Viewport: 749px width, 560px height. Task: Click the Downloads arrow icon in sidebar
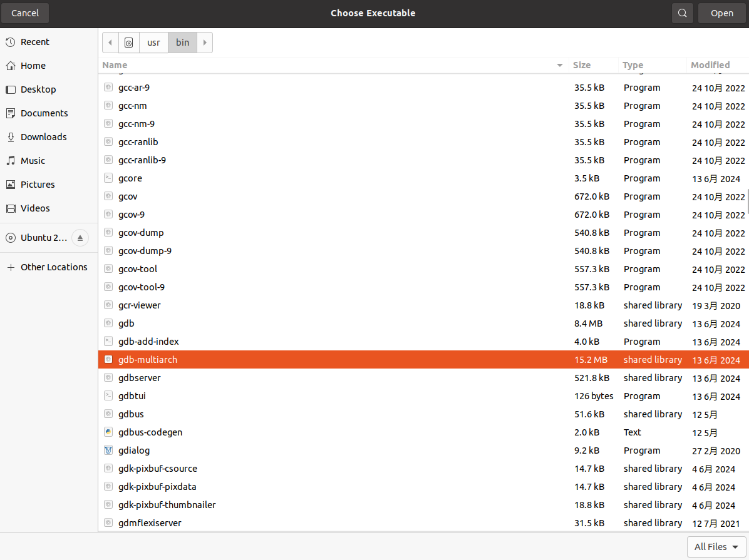(x=11, y=137)
